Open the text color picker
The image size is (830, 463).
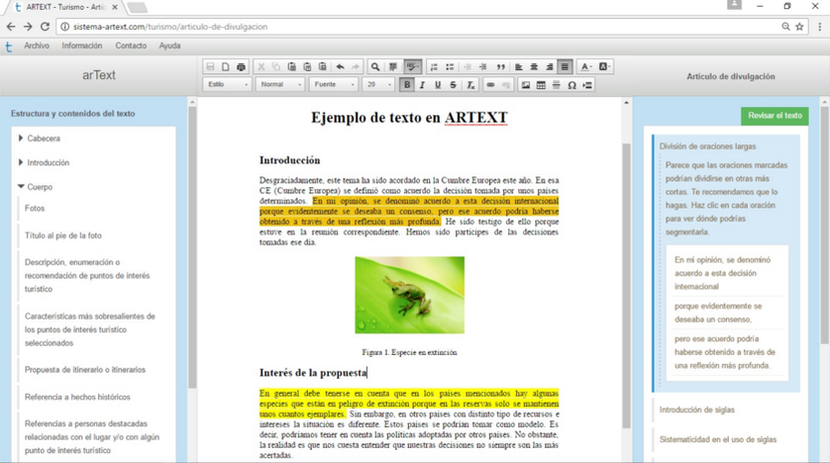(585, 67)
